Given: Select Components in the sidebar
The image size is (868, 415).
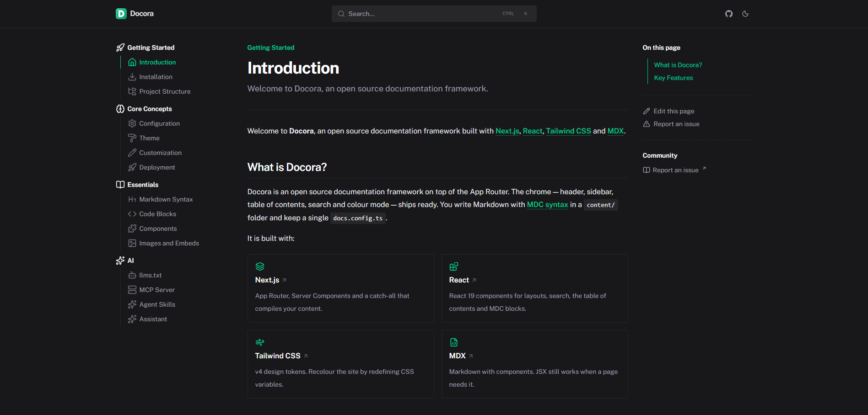Looking at the screenshot, I should tap(158, 229).
